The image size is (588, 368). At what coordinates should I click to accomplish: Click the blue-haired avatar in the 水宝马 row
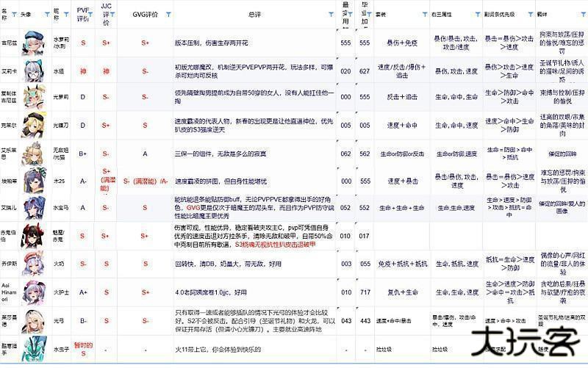[x=35, y=208]
